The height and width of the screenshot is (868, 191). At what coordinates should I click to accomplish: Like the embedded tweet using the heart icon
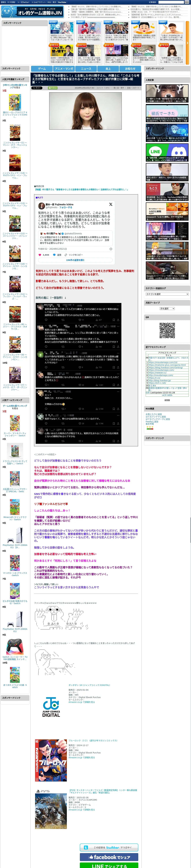coord(40,255)
